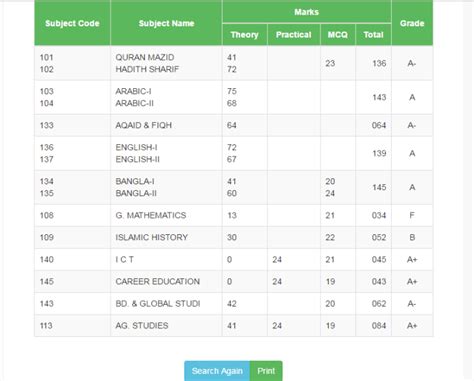
Task: Click total 052 for Islamic History
Action: [379, 237]
